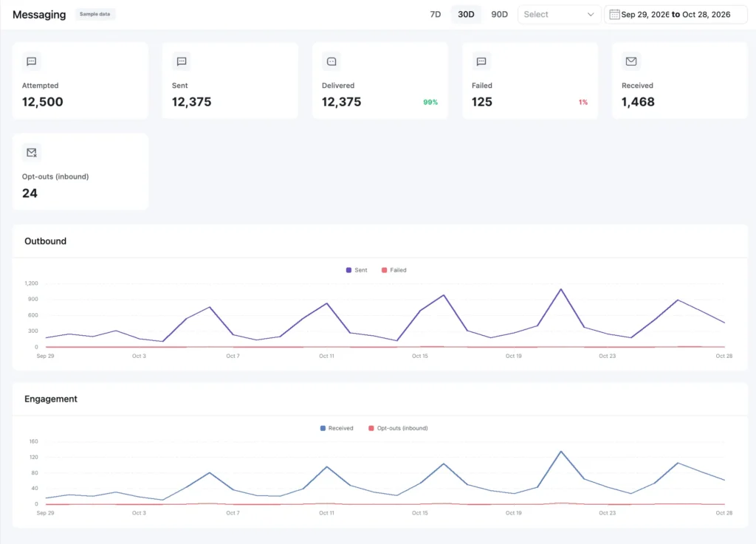756x544 pixels.
Task: Click the Attempted card message icon
Action: pyautogui.click(x=31, y=61)
